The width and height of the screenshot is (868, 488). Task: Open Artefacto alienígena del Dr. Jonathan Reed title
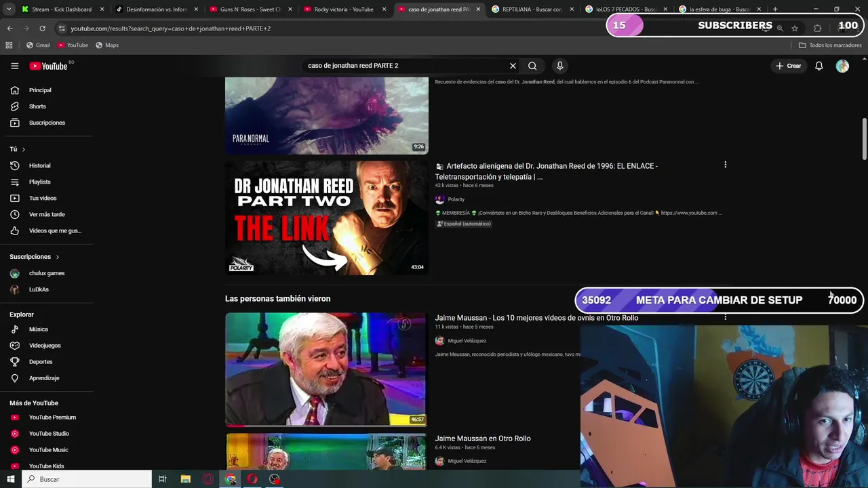tap(547, 171)
